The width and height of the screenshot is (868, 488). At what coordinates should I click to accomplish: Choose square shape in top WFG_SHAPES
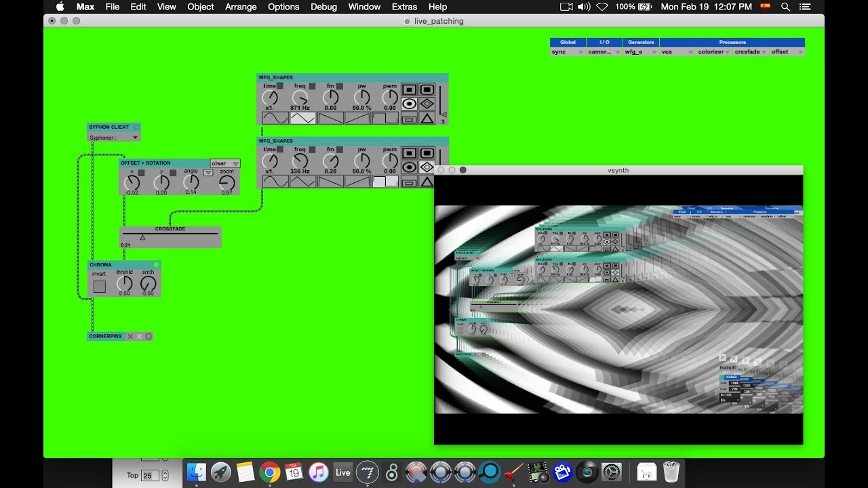tap(409, 89)
